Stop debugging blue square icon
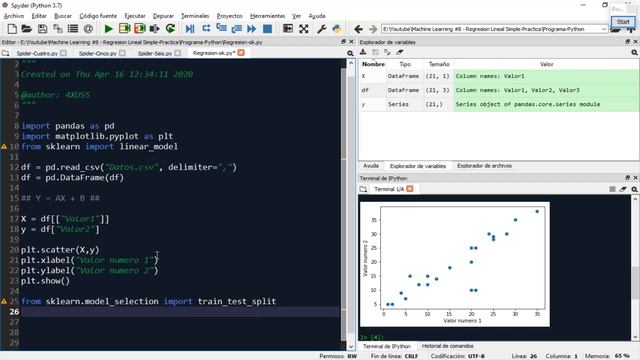The height and width of the screenshot is (360, 640). [267, 29]
